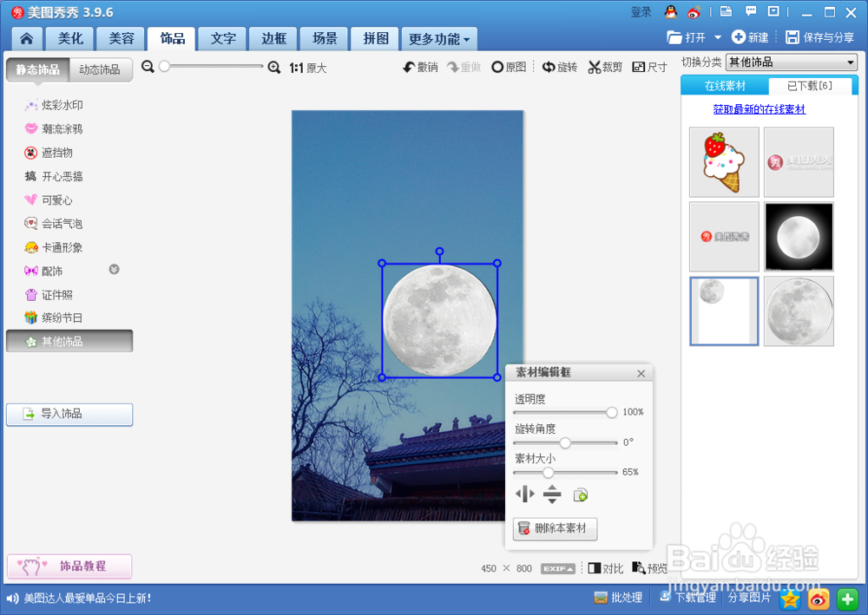Viewport: 868px width, 615px height.
Task: Open 证件照 category
Action: [49, 295]
